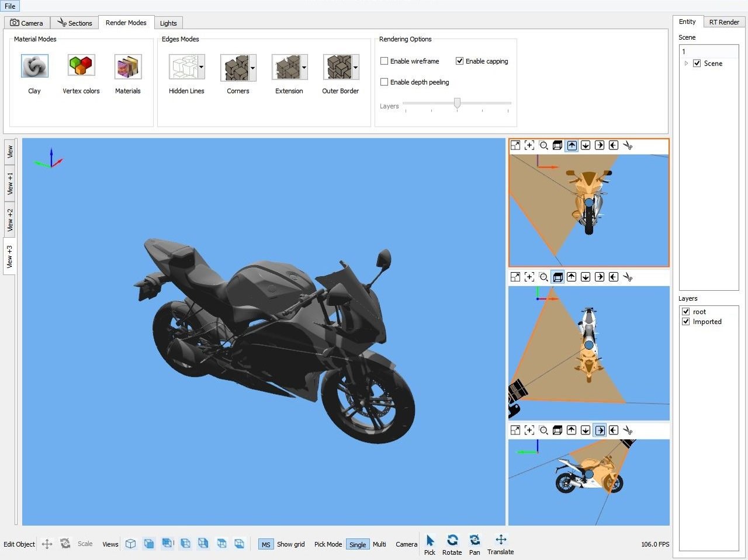Disable the Enable capping option

[x=460, y=61]
